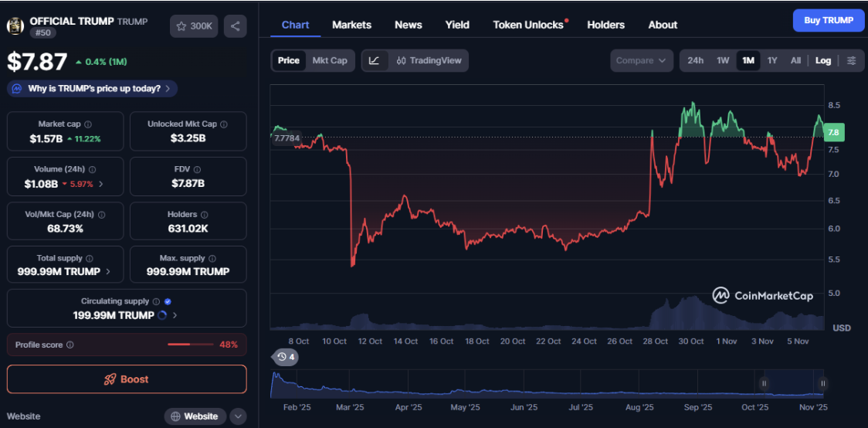Open the Market cap info icon
Image resolution: width=868 pixels, height=428 pixels.
coord(87,124)
